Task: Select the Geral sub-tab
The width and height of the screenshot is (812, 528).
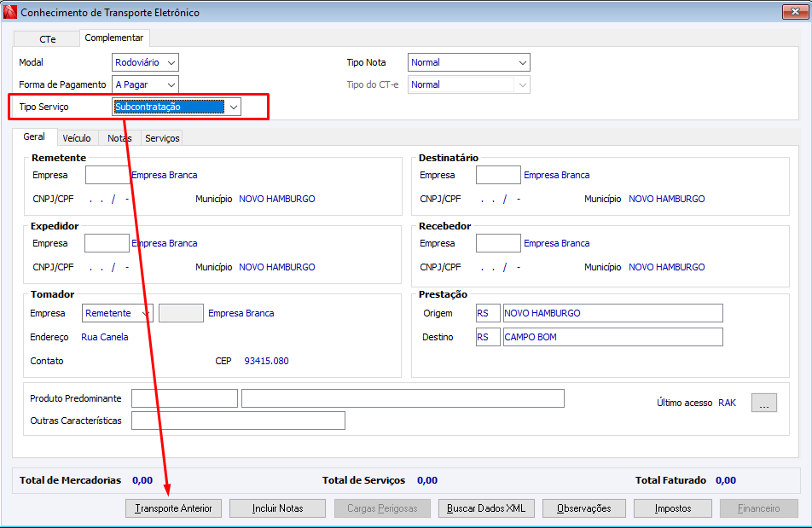Action: tap(34, 136)
